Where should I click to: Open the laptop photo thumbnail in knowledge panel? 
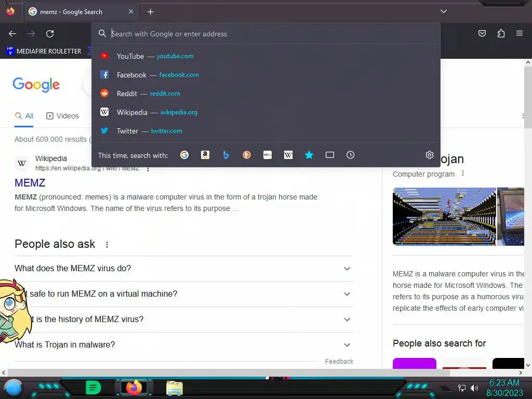[x=511, y=217]
